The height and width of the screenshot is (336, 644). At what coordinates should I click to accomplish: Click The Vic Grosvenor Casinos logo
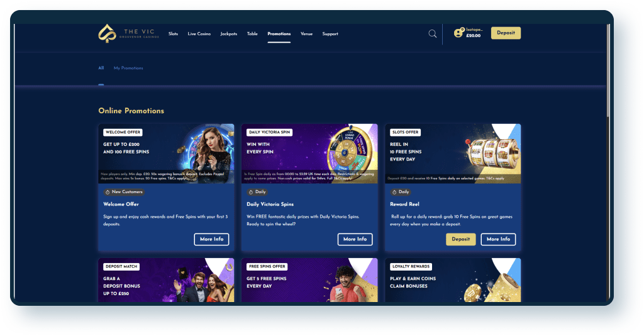coord(128,34)
